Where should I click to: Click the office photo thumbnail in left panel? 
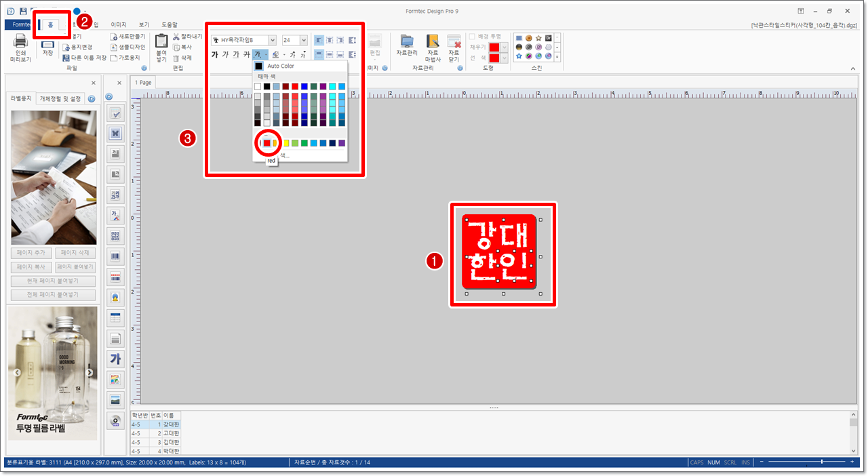(x=54, y=178)
